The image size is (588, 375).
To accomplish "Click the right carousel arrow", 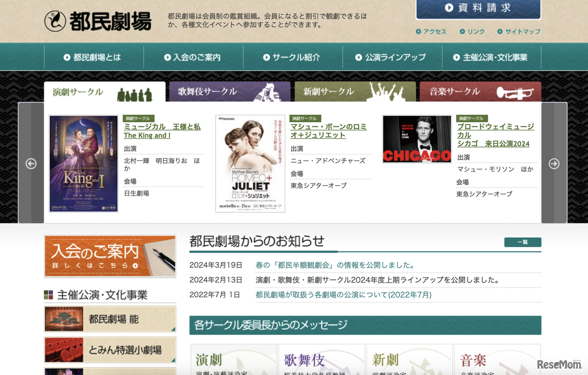I will click(x=554, y=164).
